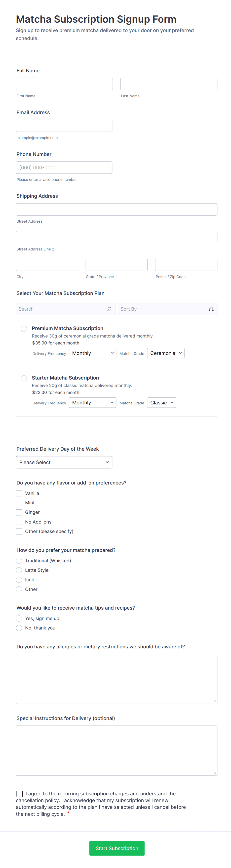Click the Phone Number field

64,167
